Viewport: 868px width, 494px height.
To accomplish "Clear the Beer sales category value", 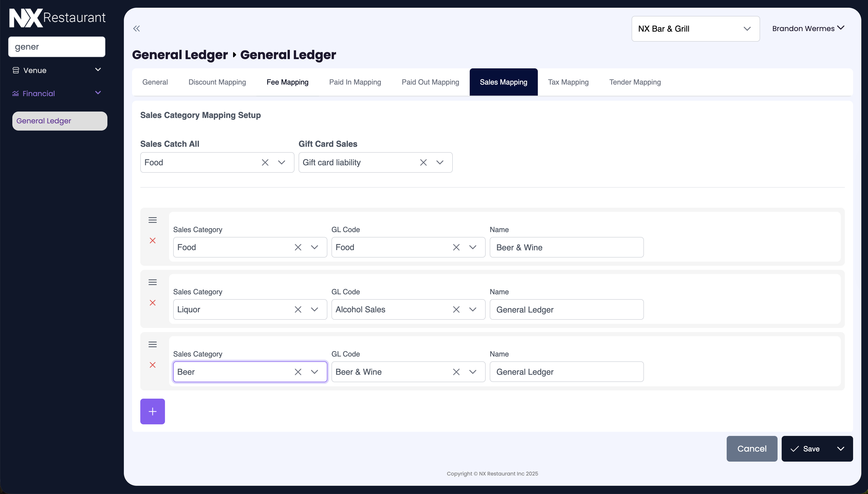I will click(x=298, y=372).
